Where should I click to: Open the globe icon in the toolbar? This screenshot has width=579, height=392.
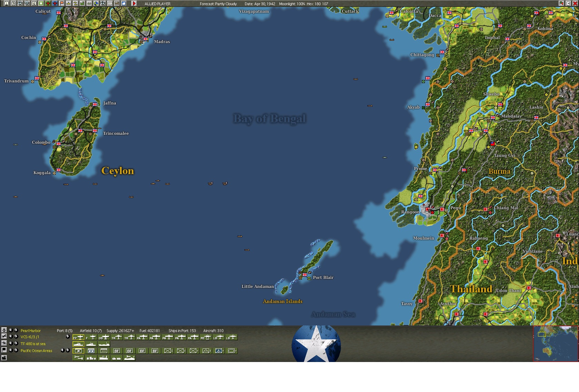coord(96,3)
